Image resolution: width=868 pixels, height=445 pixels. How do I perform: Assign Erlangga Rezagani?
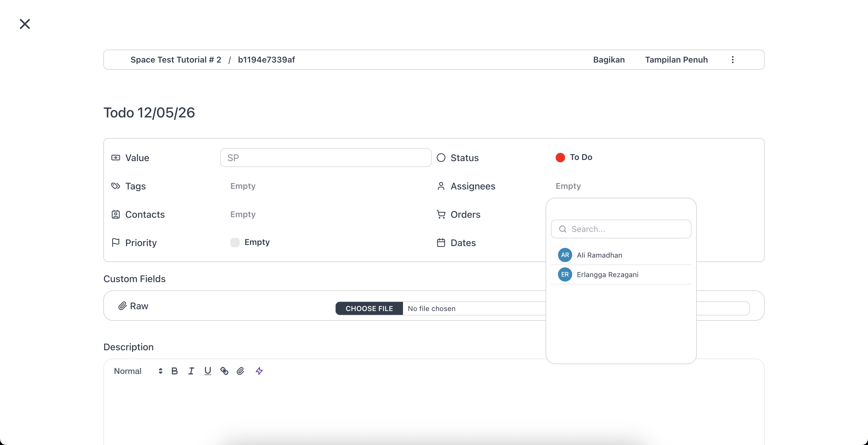click(621, 274)
